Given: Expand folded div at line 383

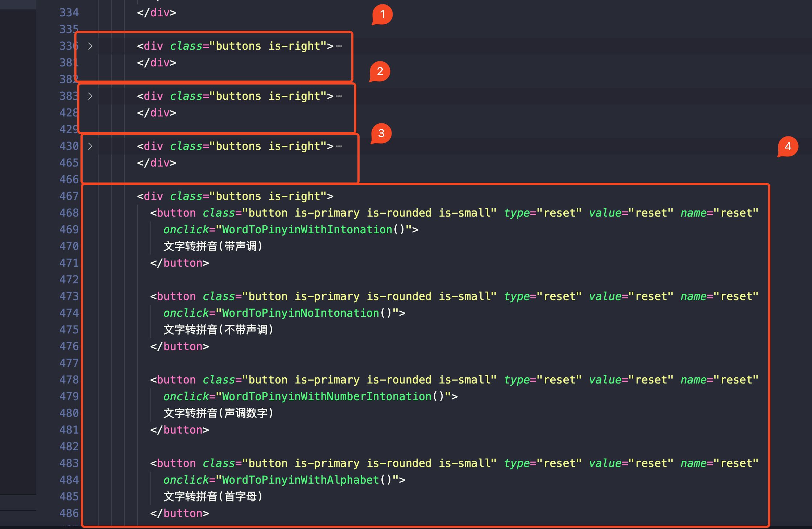Looking at the screenshot, I should point(90,97).
